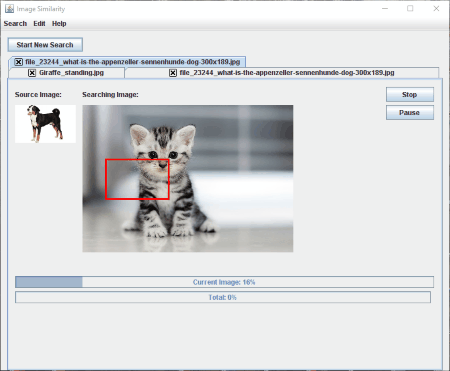The width and height of the screenshot is (450, 371).
Task: Select the second-row appenzeller-sennenhunde-dog tab
Action: 282,73
